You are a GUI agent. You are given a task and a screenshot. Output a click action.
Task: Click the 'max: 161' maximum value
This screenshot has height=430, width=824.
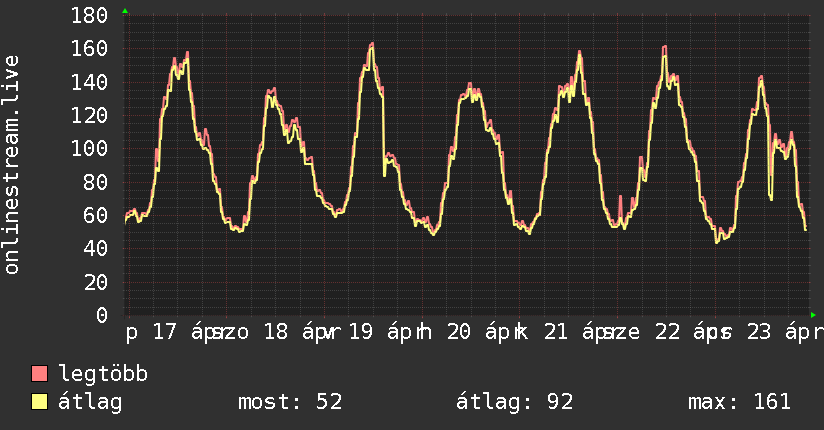[739, 402]
